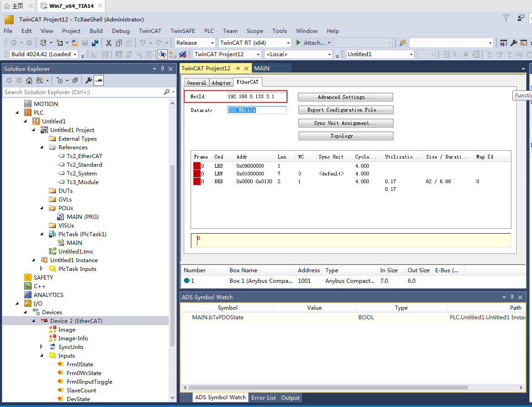Click the Tc2_EtherCAT reference item
The image size is (532, 407).
(85, 156)
